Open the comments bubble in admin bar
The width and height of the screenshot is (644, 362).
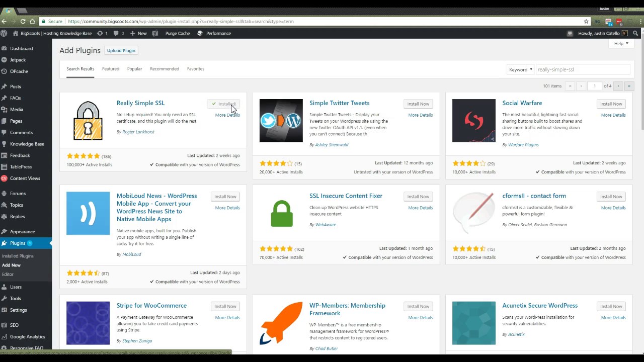coord(118,33)
